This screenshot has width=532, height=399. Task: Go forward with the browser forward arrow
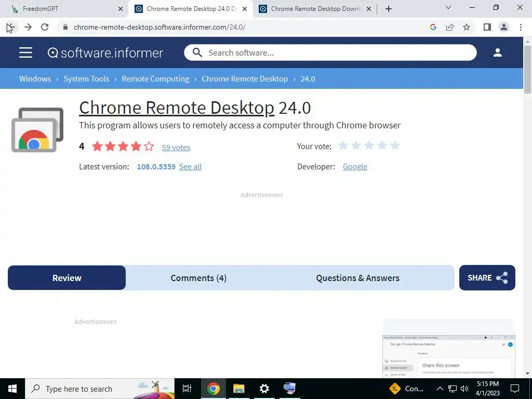click(28, 27)
